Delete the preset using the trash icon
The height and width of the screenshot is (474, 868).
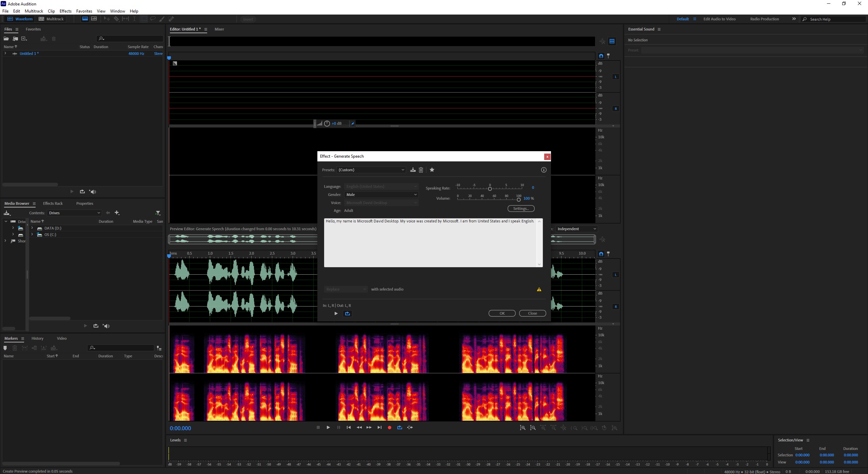point(421,170)
